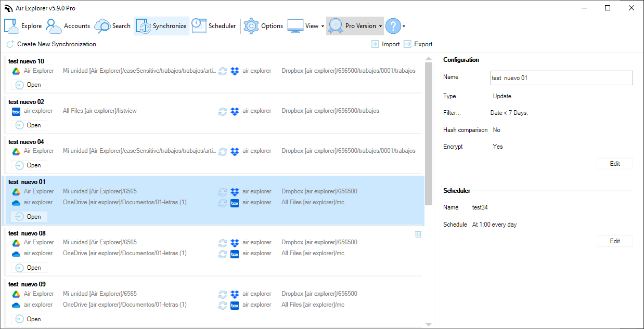Screen dimensions: 644x329
Task: Open Options gear icon
Action: [x=251, y=26]
